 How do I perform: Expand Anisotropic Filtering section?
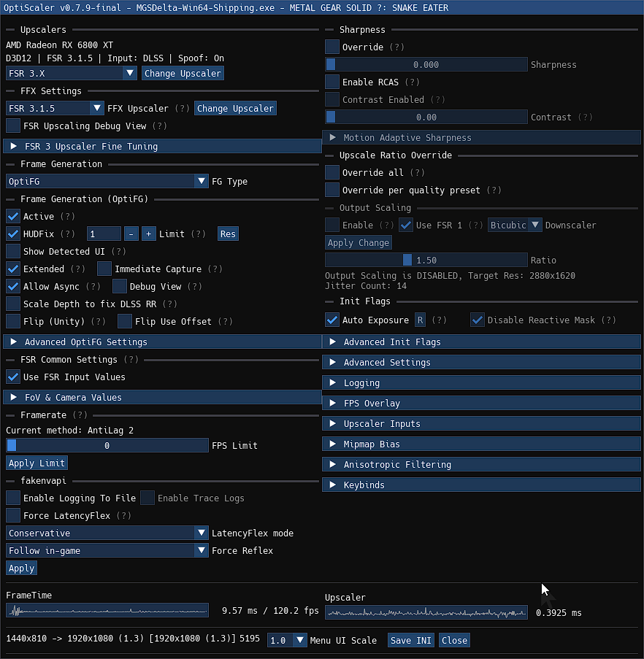click(481, 464)
